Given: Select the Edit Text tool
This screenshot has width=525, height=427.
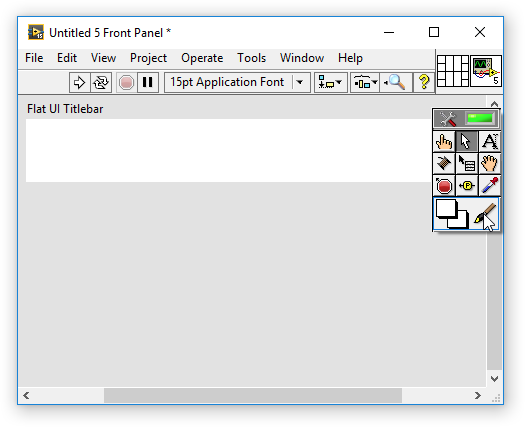Looking at the screenshot, I should tap(490, 141).
